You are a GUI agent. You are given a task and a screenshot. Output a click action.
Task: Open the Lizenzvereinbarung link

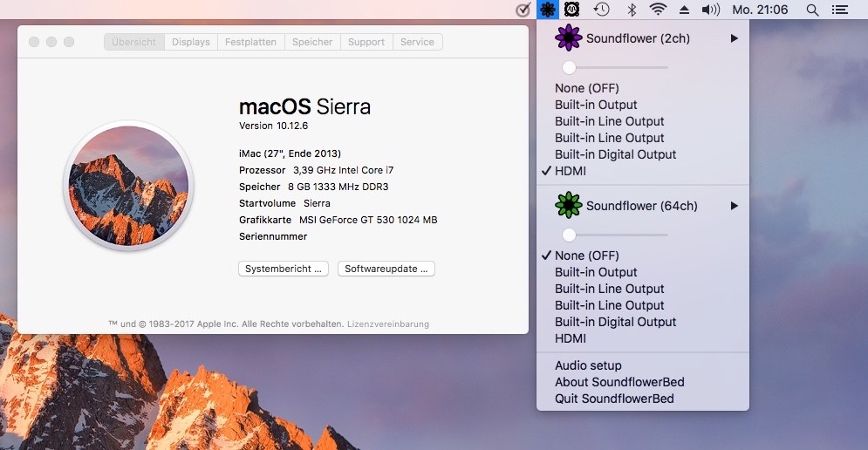pyautogui.click(x=388, y=324)
